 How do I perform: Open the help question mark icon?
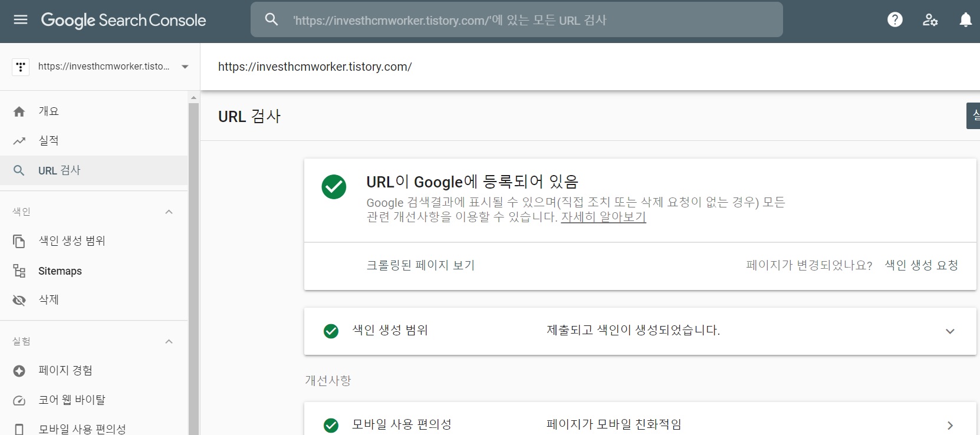point(895,20)
